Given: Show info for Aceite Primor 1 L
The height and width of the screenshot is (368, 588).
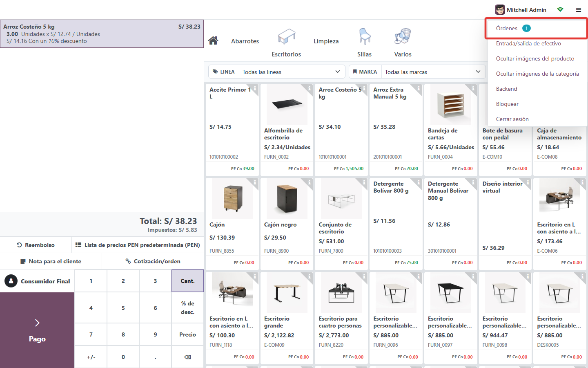Looking at the screenshot, I should coord(255,88).
